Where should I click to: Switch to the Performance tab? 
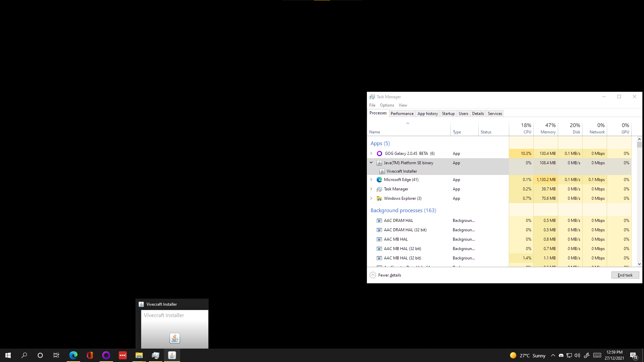(x=402, y=113)
